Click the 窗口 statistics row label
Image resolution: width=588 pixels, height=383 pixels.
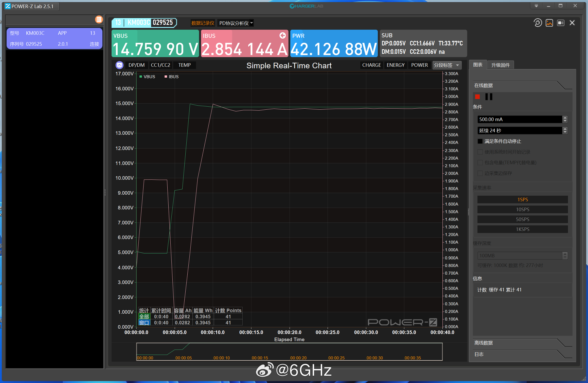coord(144,323)
